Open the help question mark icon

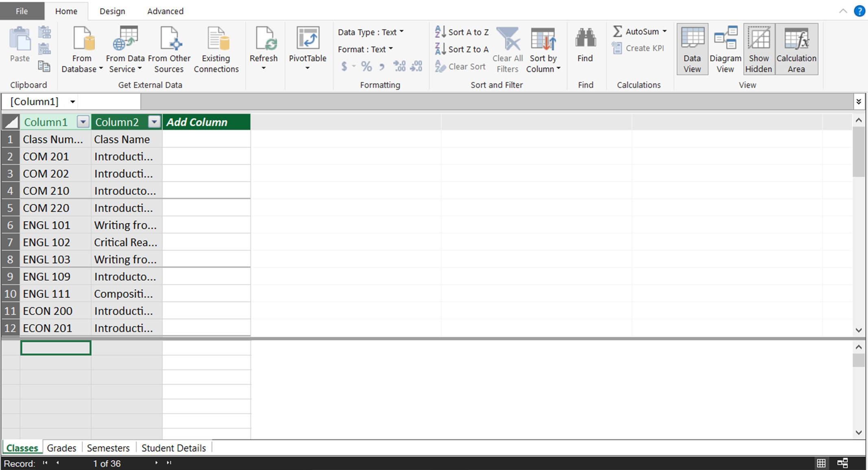[x=859, y=11]
